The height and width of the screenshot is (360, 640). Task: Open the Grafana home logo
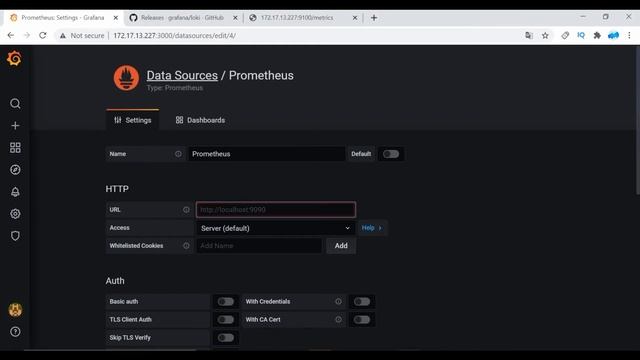click(x=14, y=59)
